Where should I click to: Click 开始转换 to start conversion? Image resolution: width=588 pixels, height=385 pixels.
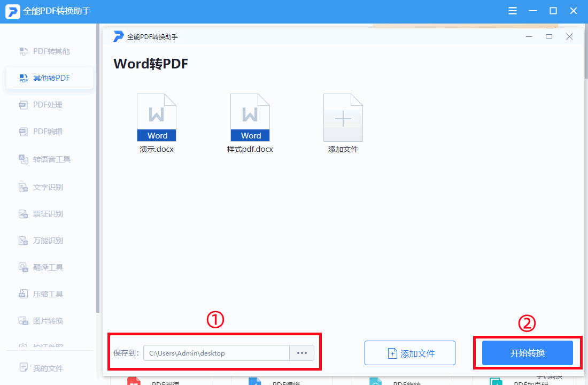527,352
